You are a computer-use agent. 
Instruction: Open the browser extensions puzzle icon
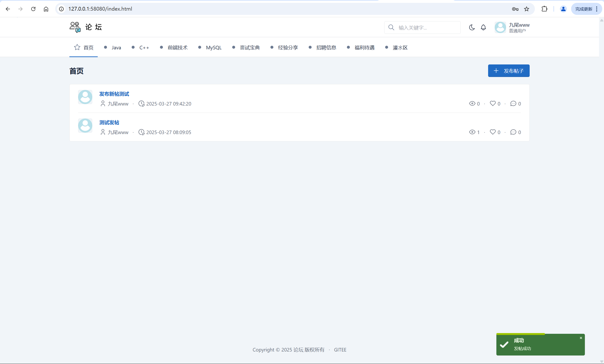click(x=544, y=9)
